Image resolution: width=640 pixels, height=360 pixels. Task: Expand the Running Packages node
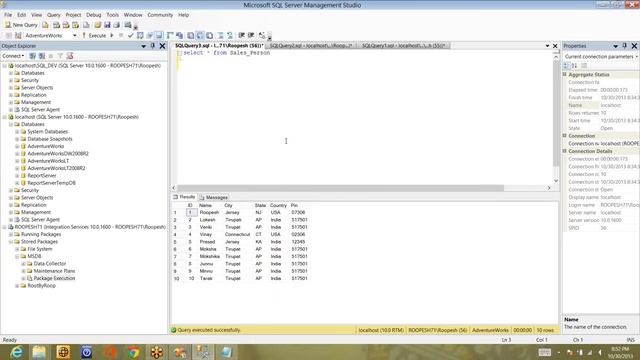coord(11,234)
